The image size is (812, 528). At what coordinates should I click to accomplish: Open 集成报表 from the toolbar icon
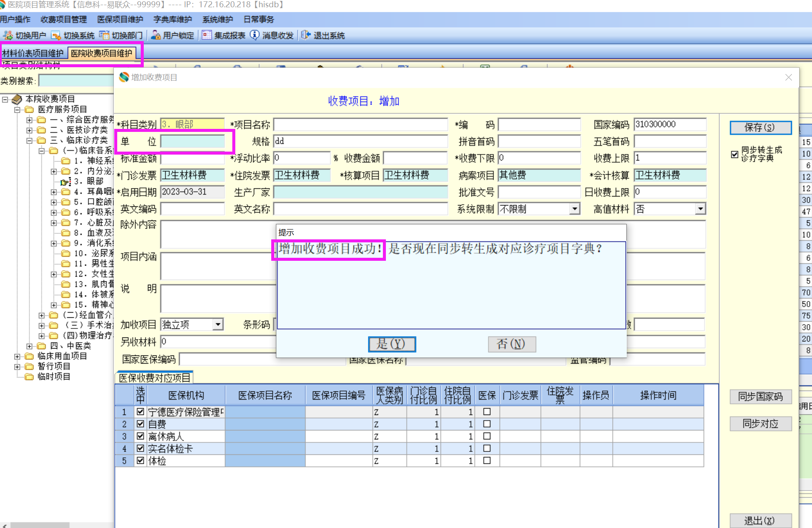point(207,35)
